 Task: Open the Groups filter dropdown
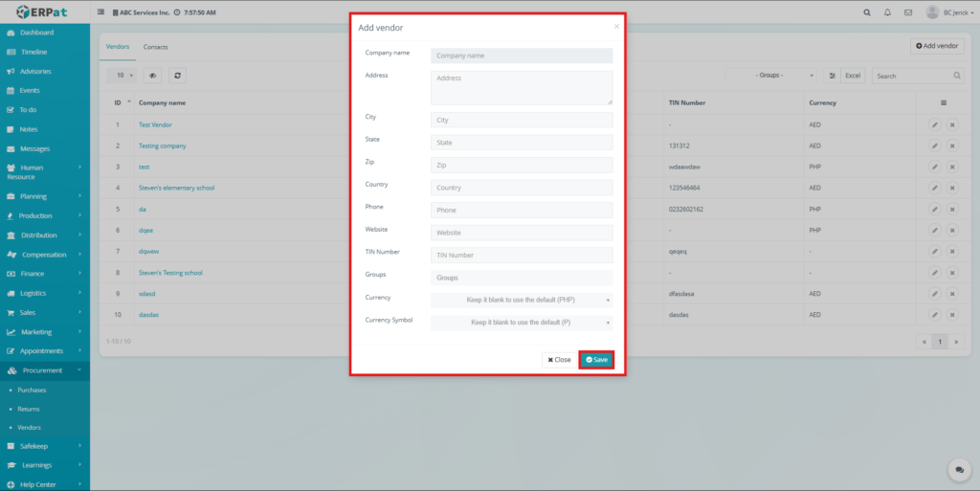pos(770,76)
